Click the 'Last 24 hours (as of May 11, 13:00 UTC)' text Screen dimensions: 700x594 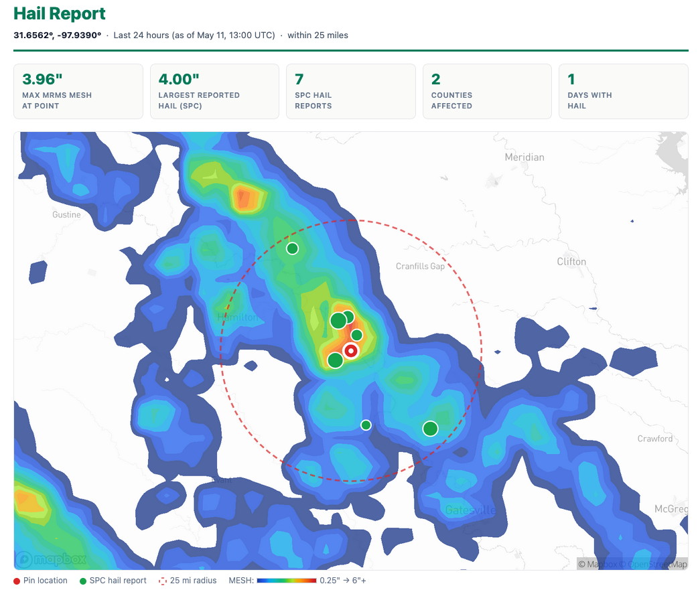[x=194, y=35]
